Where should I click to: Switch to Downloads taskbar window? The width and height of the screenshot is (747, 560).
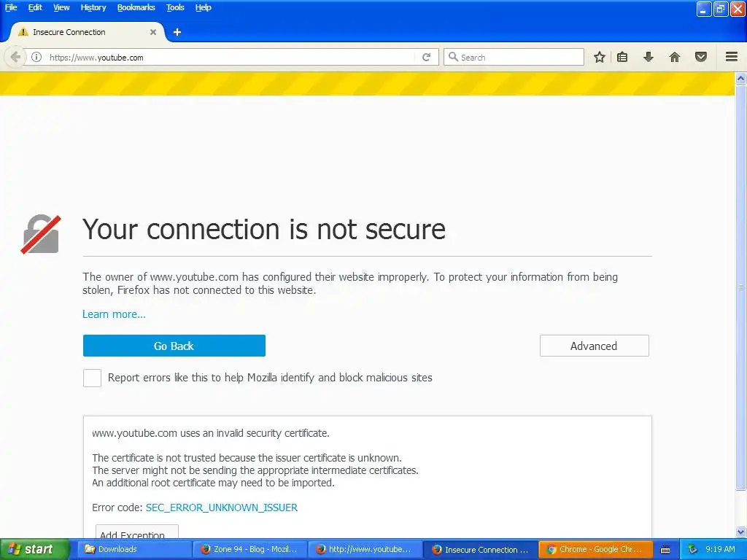133,550
